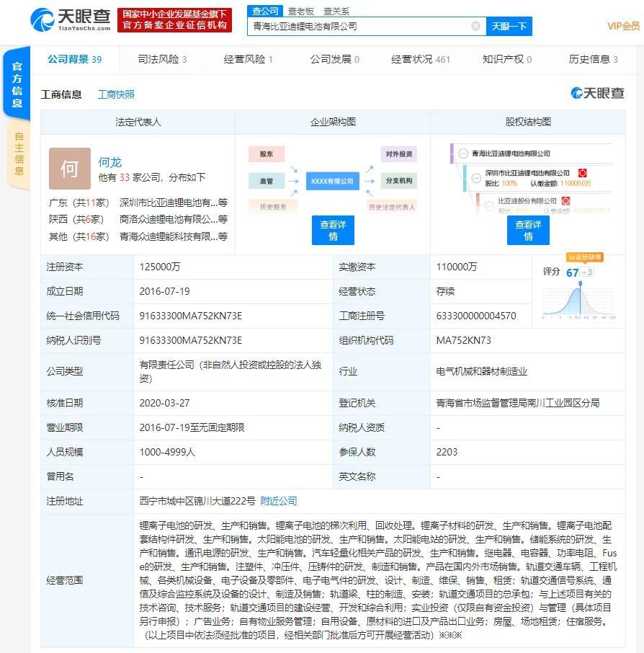Collapse the 比亚迪股份有限公司 equity node

pos(490,205)
